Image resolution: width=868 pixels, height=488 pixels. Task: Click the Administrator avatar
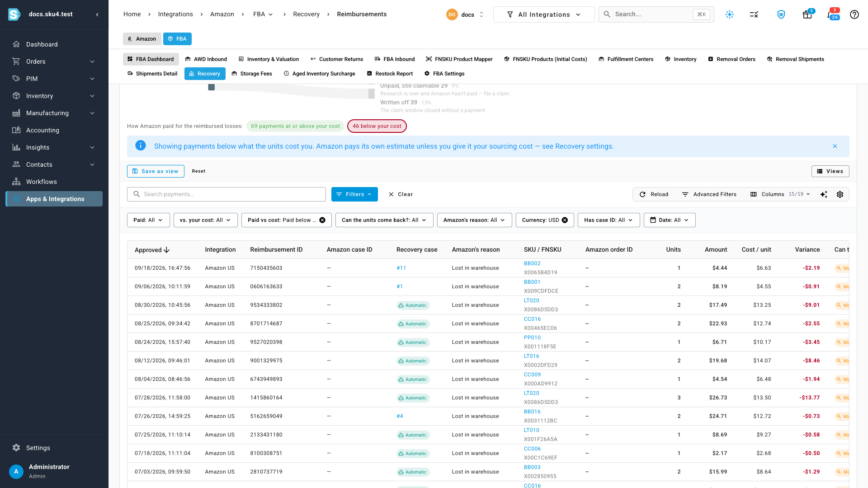16,471
